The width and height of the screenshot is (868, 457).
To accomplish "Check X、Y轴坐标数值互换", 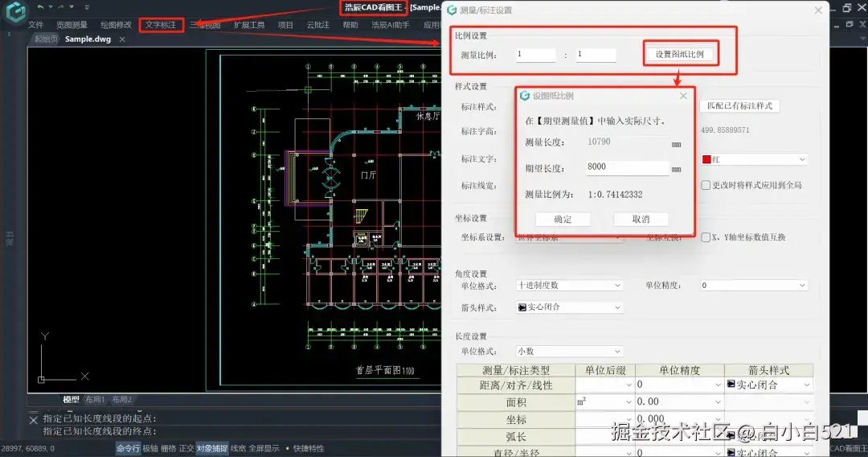I will pyautogui.click(x=706, y=237).
